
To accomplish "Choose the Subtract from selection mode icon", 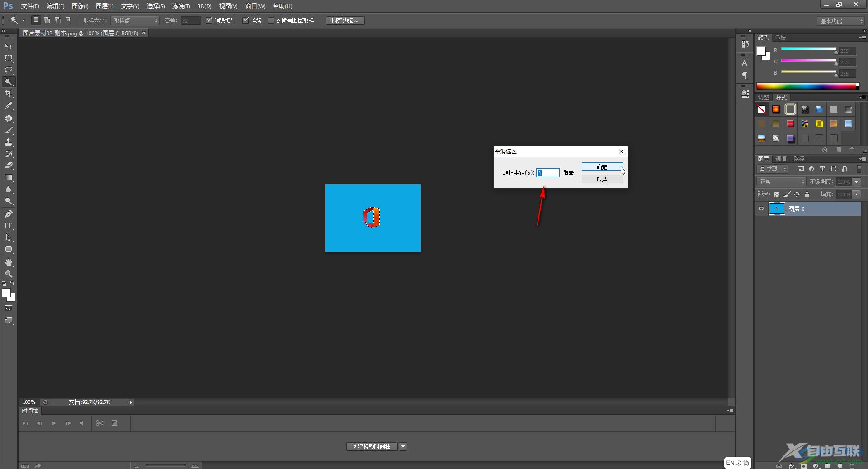I will pyautogui.click(x=57, y=20).
